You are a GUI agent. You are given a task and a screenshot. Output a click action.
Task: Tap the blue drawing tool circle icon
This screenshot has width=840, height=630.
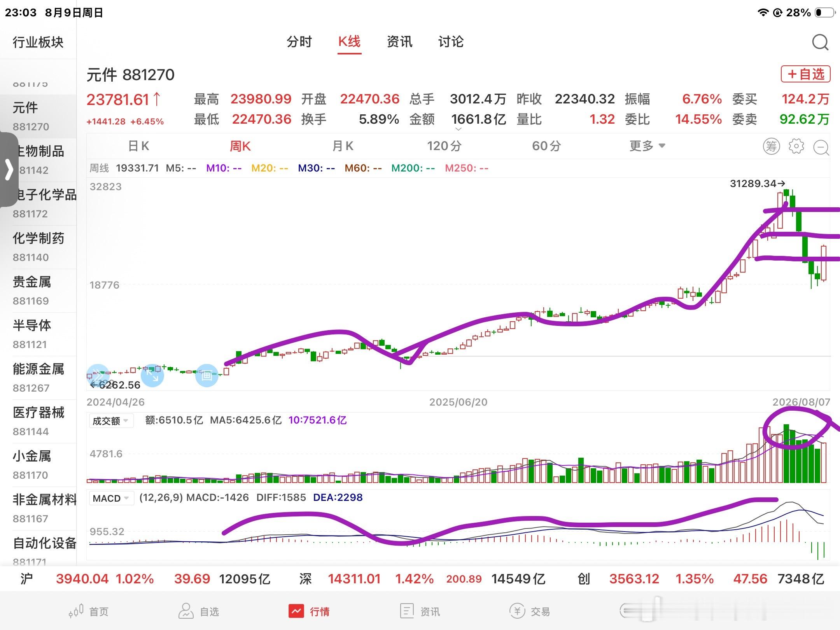coord(206,375)
